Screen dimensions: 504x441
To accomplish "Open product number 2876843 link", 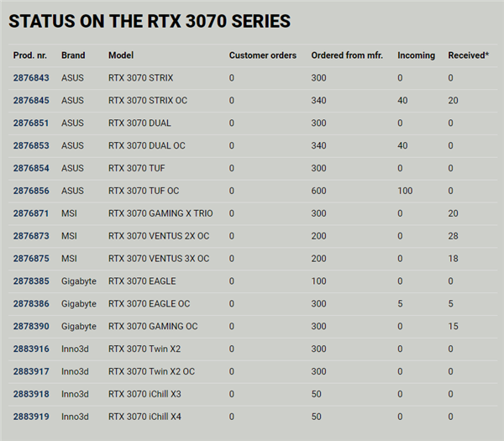I will [x=30, y=78].
